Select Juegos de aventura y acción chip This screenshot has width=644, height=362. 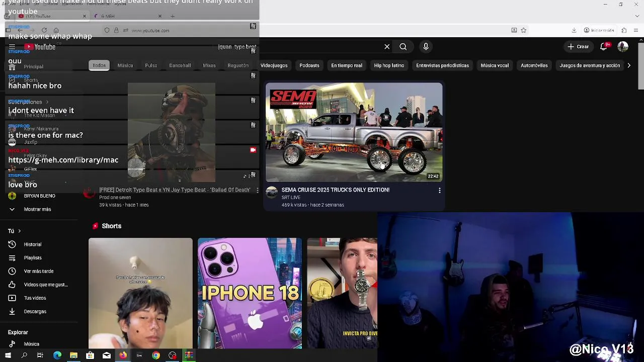click(590, 65)
